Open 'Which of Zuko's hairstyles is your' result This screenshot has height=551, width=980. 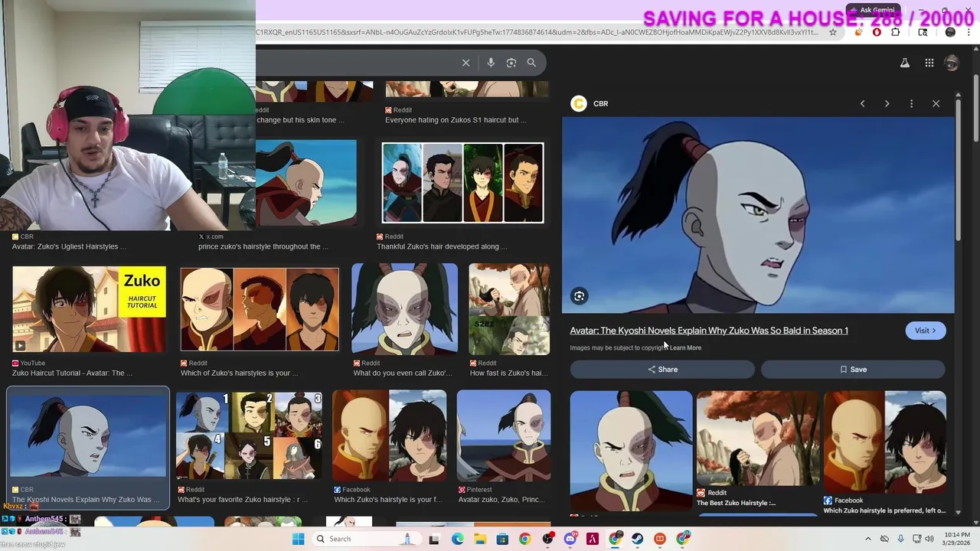pyautogui.click(x=260, y=309)
